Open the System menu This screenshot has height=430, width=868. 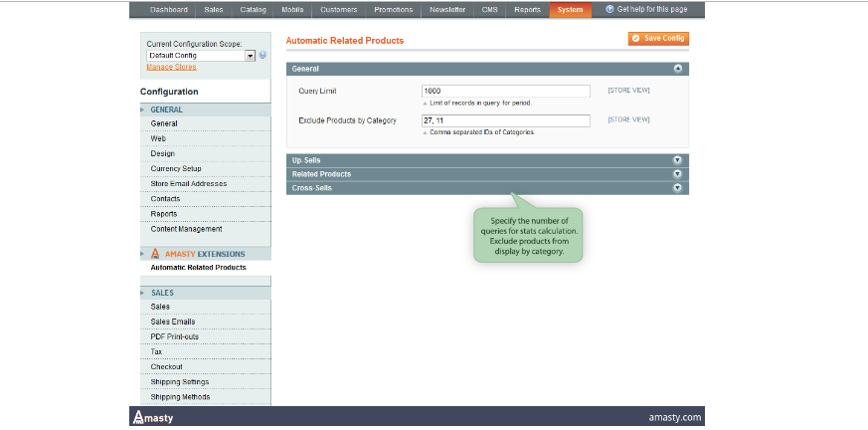point(570,9)
